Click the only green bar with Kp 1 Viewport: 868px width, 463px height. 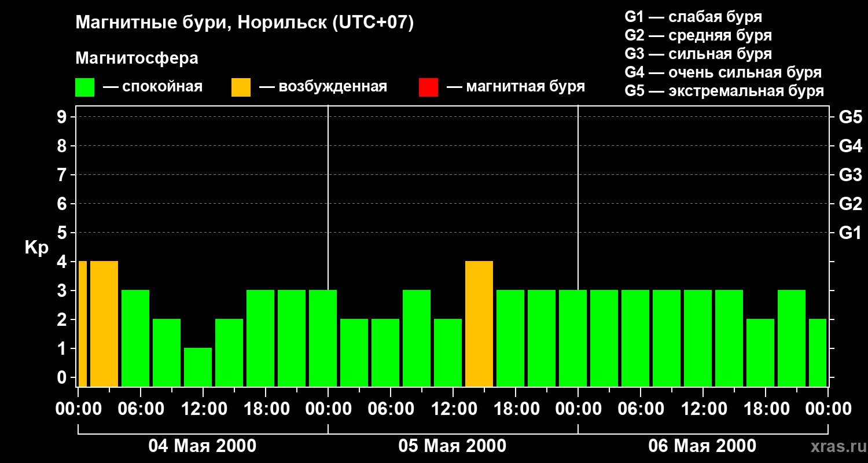198,367
